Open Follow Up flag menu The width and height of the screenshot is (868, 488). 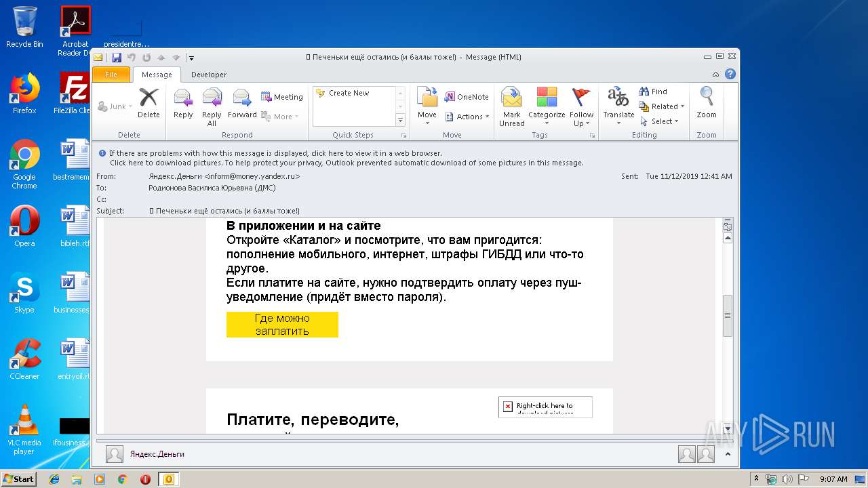tap(581, 107)
